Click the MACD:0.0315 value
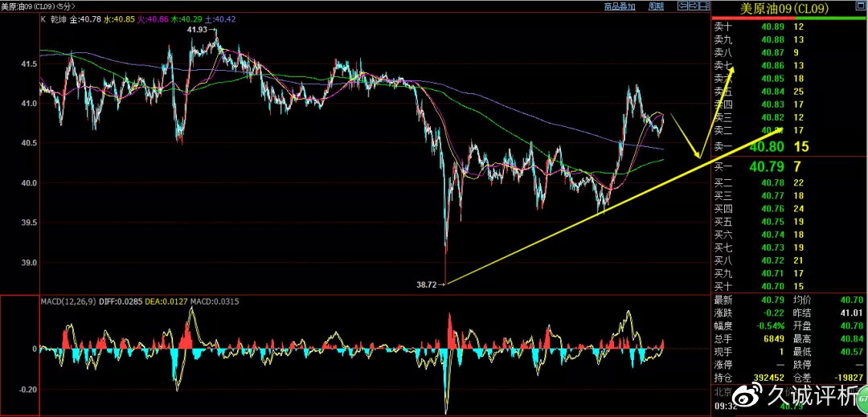 point(214,301)
